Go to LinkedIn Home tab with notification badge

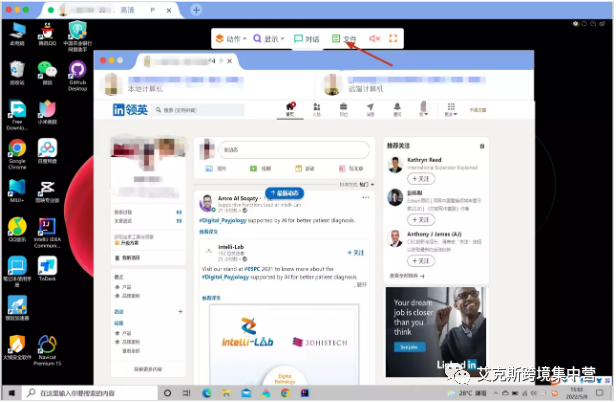point(290,110)
